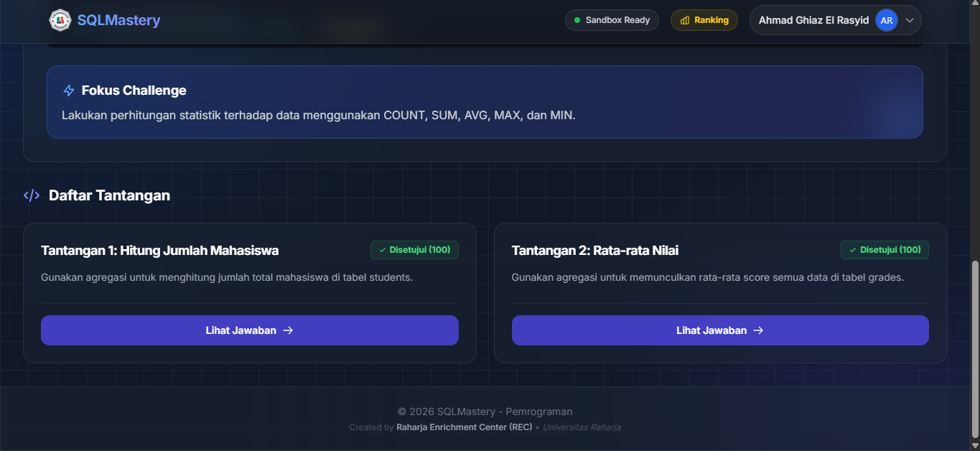This screenshot has height=451, width=980.
Task: Go to home via SQLMastery brand text
Action: tap(118, 20)
